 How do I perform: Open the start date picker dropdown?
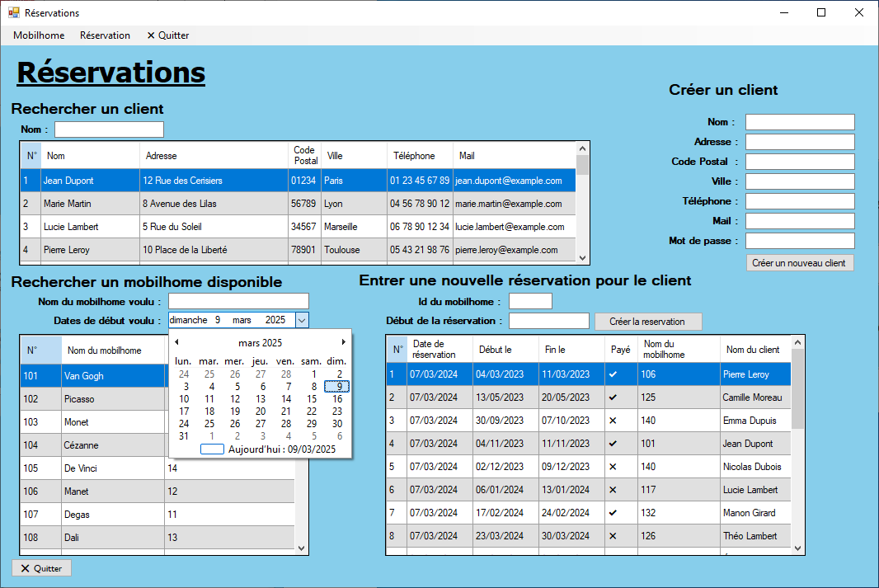302,320
